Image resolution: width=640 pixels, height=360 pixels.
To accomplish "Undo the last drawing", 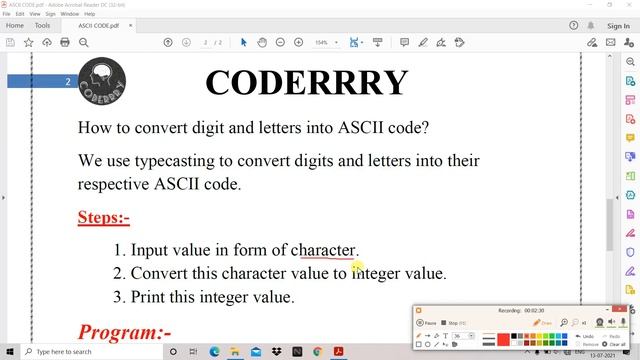I will (584, 336).
